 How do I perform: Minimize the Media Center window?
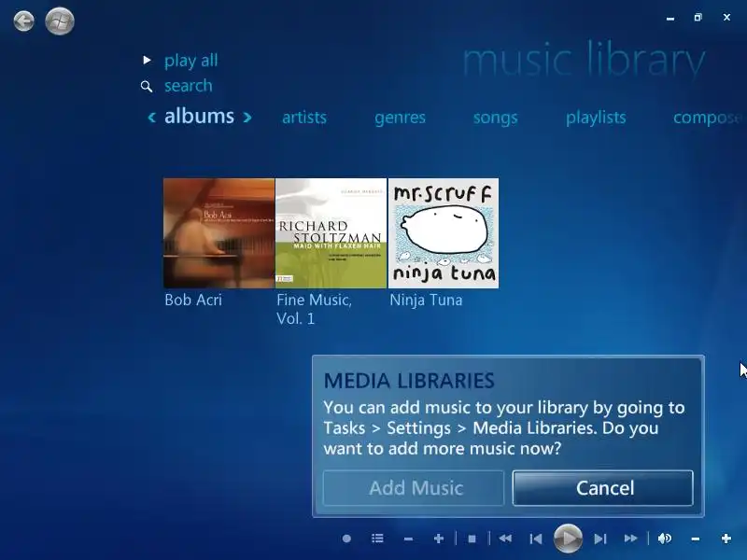670,18
